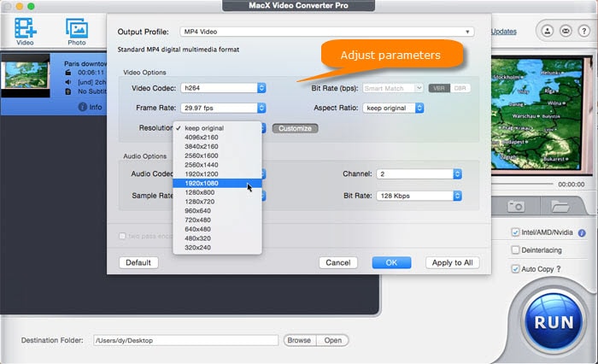Click Apply to All
The height and width of the screenshot is (364, 598).
coord(452,262)
